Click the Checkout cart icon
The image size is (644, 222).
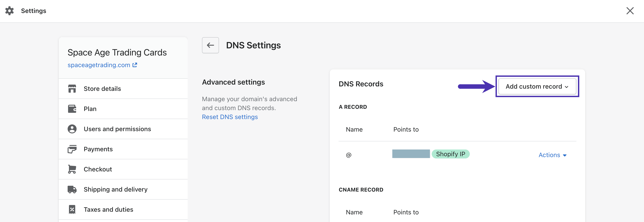(x=72, y=169)
